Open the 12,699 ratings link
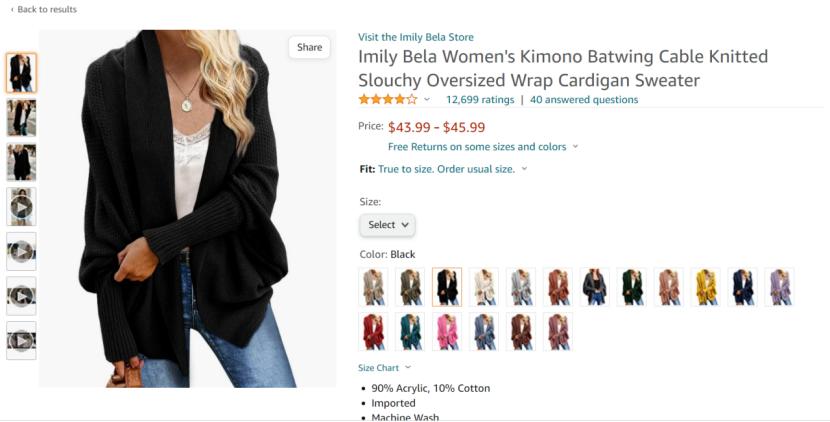This screenshot has height=422, width=830. 480,100
